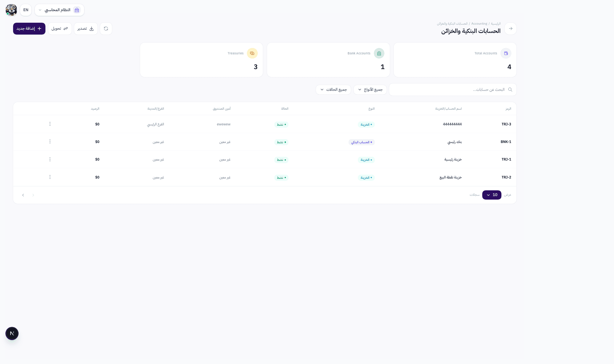Click the Next.js logo badge

[x=12, y=334]
